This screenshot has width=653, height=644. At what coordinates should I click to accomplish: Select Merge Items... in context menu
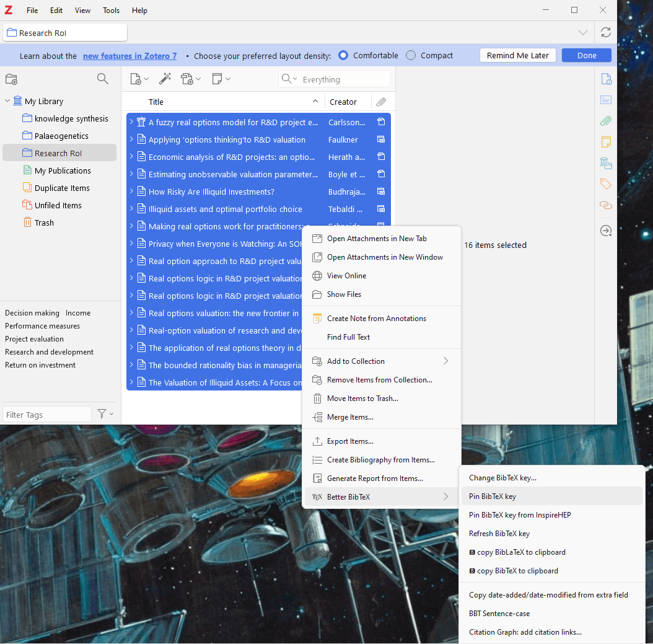(382, 417)
